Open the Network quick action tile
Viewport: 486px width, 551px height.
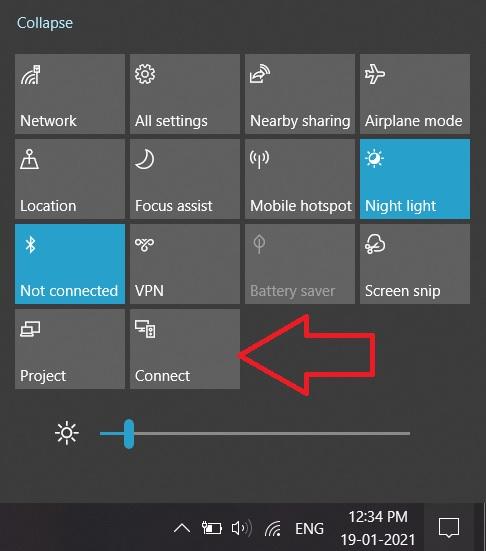[70, 94]
